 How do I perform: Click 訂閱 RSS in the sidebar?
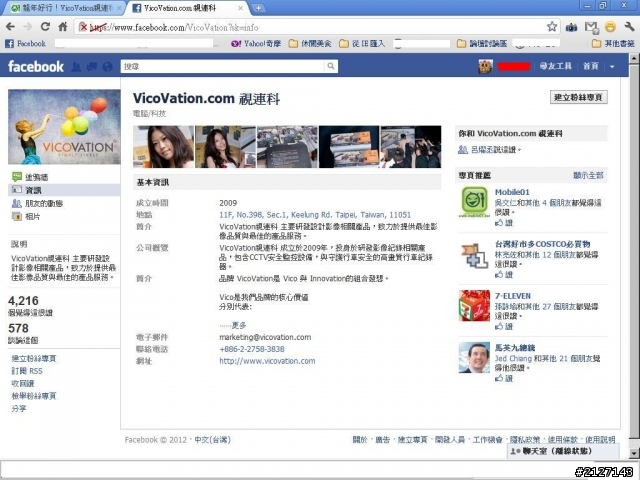click(27, 371)
